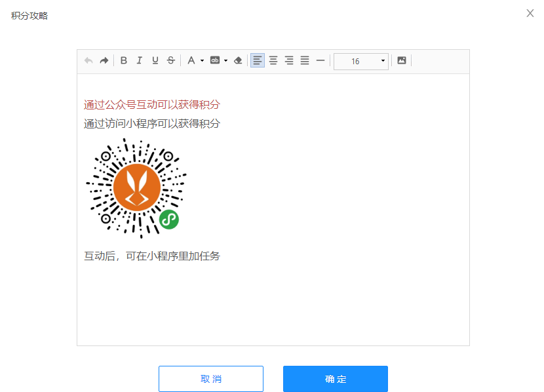Image resolution: width=544 pixels, height=392 pixels.
Task: Click the 确定 confirm button
Action: (x=336, y=379)
